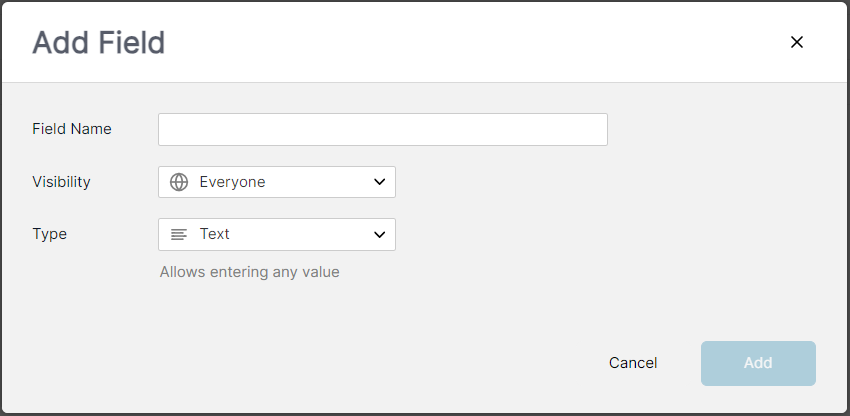Click the Add button
The width and height of the screenshot is (850, 416).
point(758,363)
